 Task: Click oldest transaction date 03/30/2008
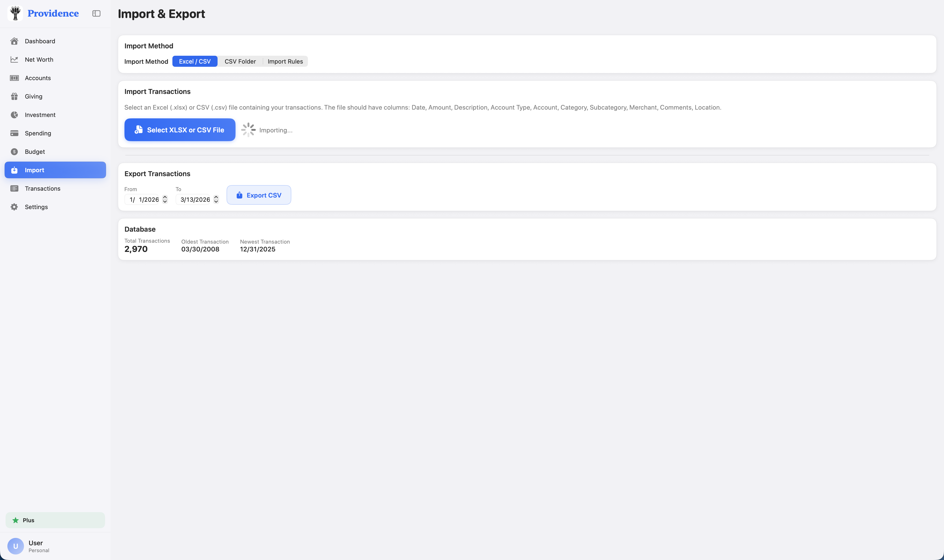point(200,249)
